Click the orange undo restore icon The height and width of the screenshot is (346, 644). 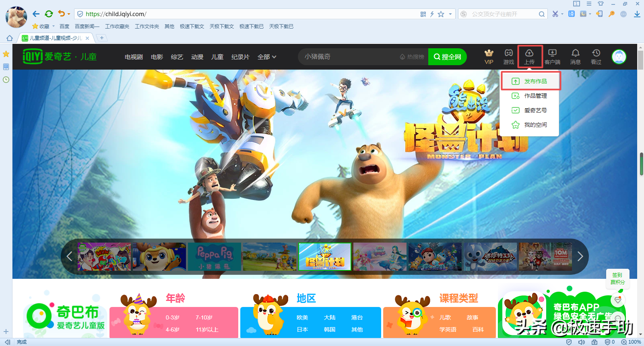[x=61, y=14]
